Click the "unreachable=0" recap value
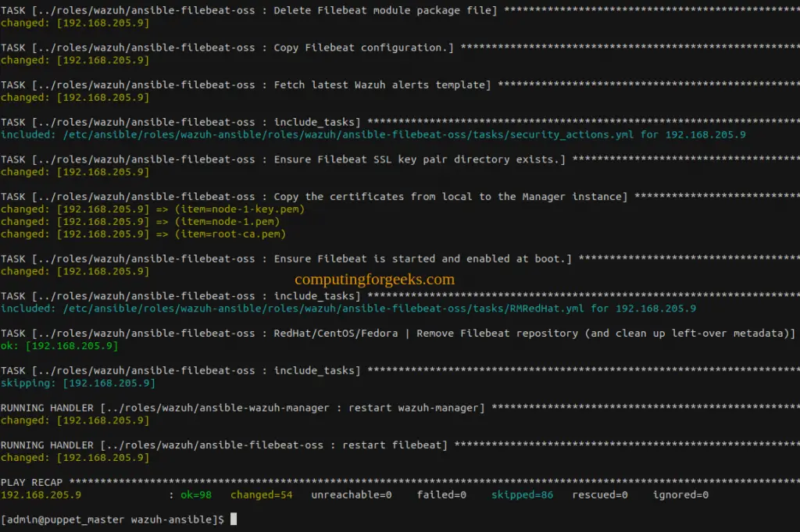Screen dimensions: 800x532 (x=352, y=495)
